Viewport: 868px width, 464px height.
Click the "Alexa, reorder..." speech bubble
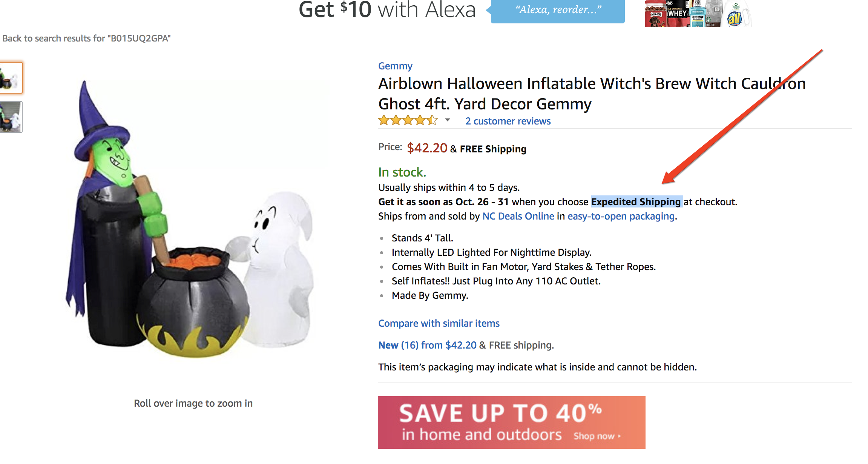point(557,11)
